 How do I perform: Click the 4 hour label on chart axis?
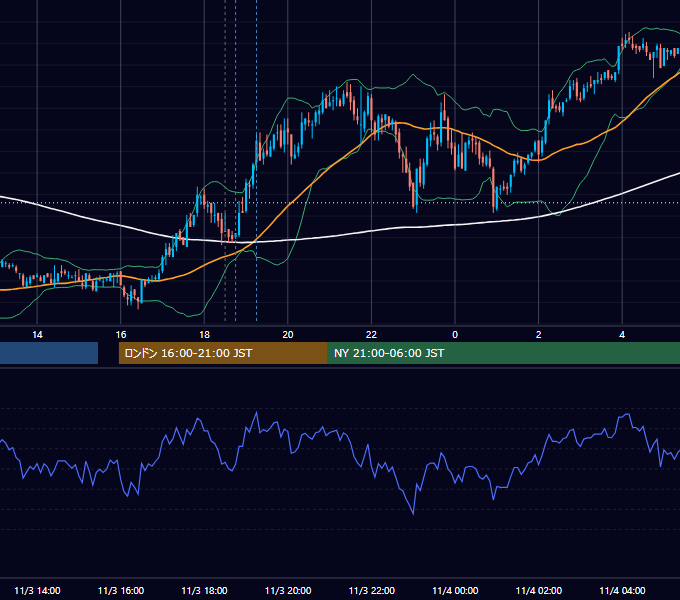pos(622,335)
